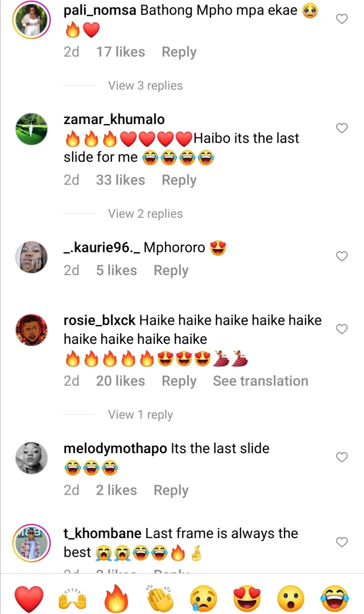Screen dimensions: 364x614
Task: Expand View 3 replies under pali_nomsa
Action: pyautogui.click(x=146, y=85)
